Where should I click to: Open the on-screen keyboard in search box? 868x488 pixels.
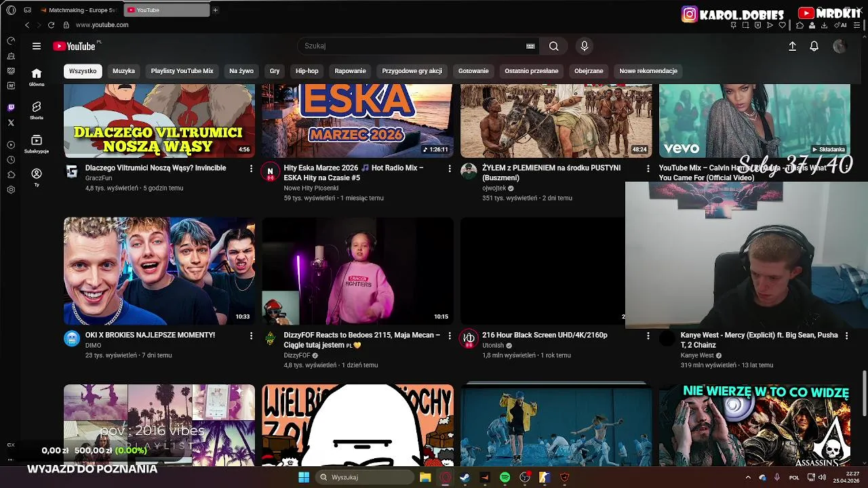[530, 46]
